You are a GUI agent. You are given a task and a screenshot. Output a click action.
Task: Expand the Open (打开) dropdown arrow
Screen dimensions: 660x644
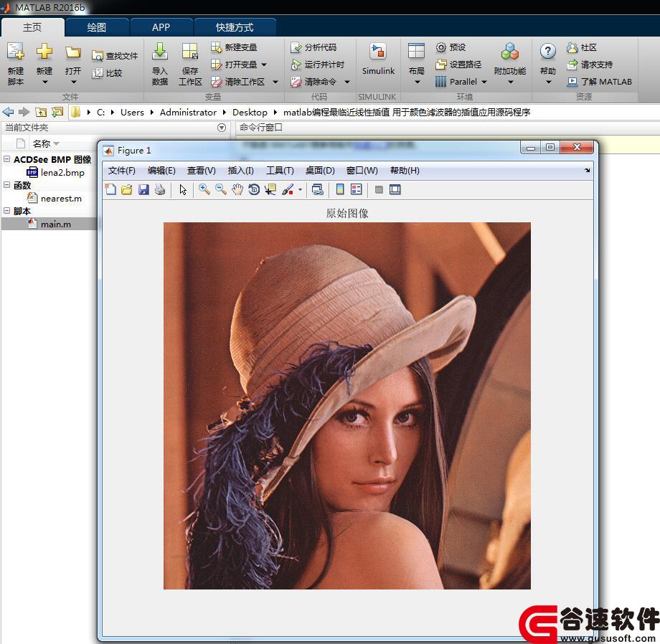click(x=73, y=82)
